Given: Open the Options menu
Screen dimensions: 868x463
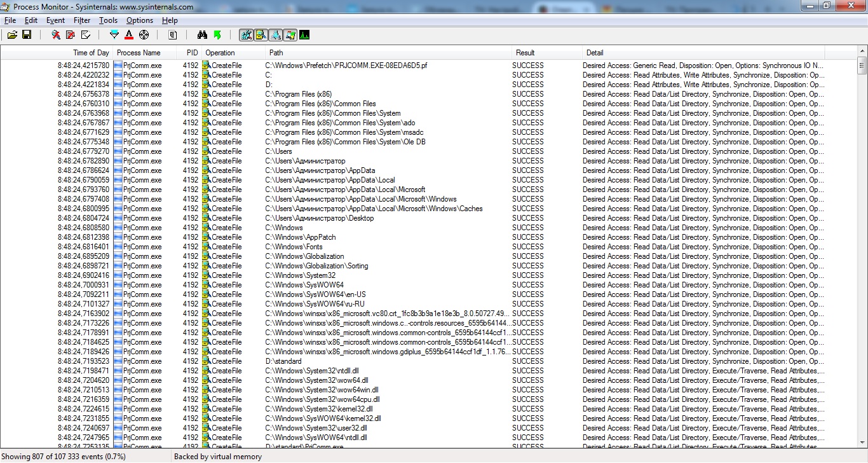Looking at the screenshot, I should pyautogui.click(x=140, y=20).
